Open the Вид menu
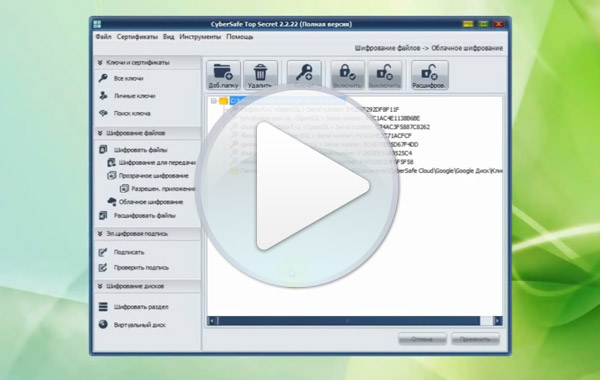Screen dimensions: 600x380 coord(168,37)
